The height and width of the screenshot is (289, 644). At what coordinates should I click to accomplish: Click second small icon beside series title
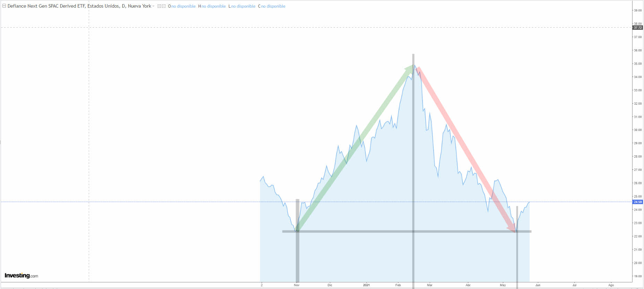164,6
